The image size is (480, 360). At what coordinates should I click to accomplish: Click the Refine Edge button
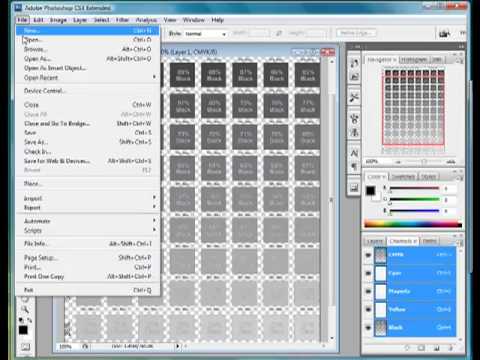click(356, 33)
